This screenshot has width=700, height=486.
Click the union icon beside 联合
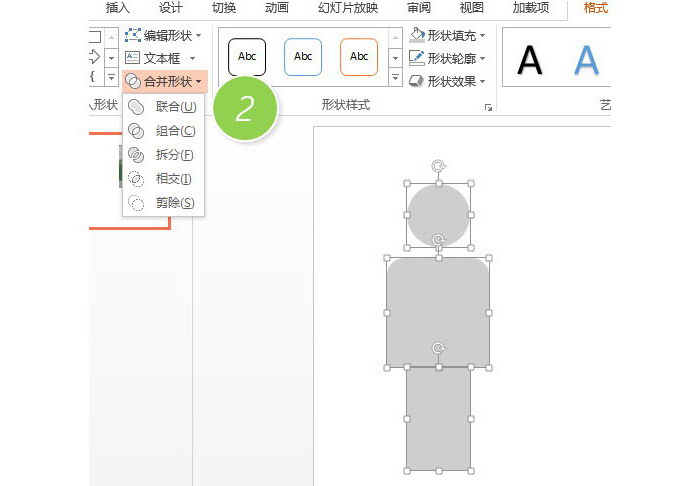[x=136, y=107]
